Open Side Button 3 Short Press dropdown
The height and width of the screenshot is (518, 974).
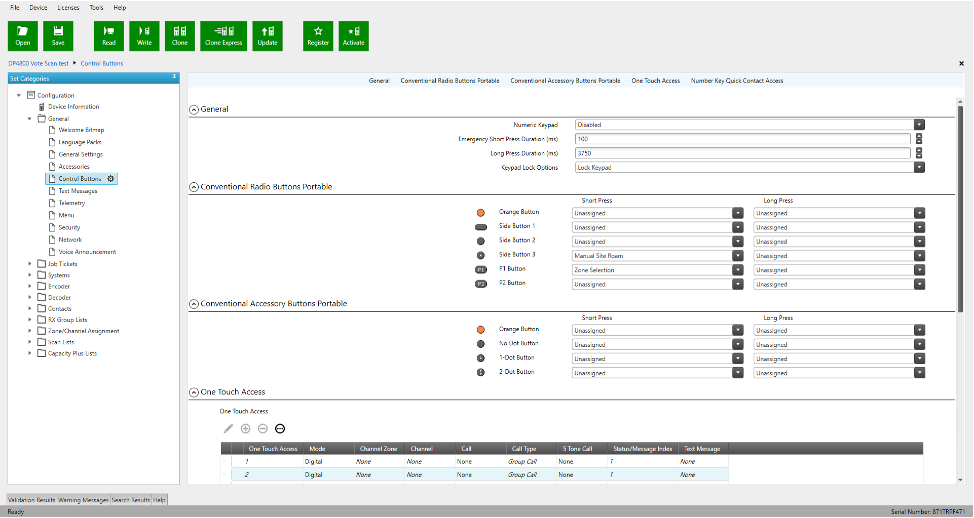click(738, 256)
